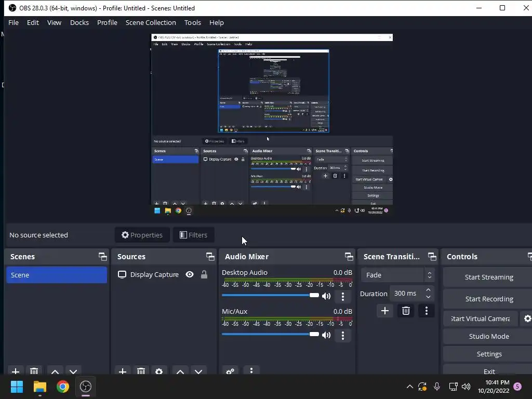Viewport: 532px width, 399px height.
Task: Pop out the Sources dock
Action: point(210,257)
